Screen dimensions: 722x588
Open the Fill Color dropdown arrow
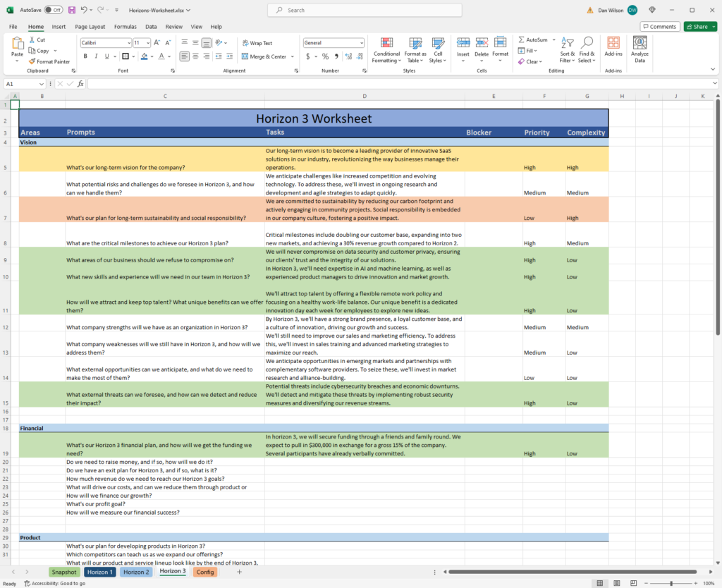tap(150, 56)
